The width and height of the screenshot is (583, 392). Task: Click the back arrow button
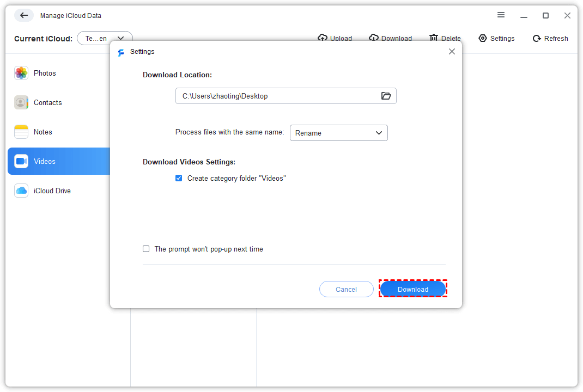[24, 15]
